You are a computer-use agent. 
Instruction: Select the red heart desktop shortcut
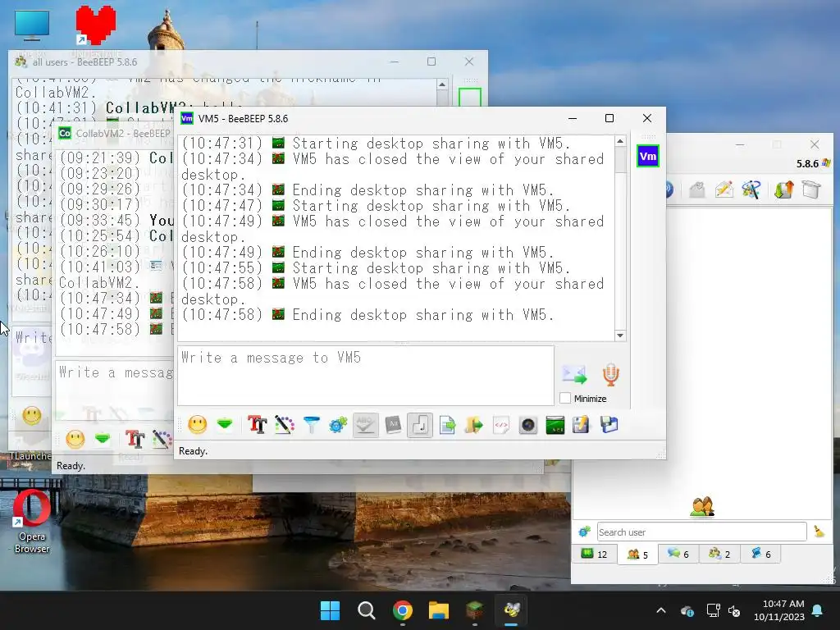(x=95, y=25)
